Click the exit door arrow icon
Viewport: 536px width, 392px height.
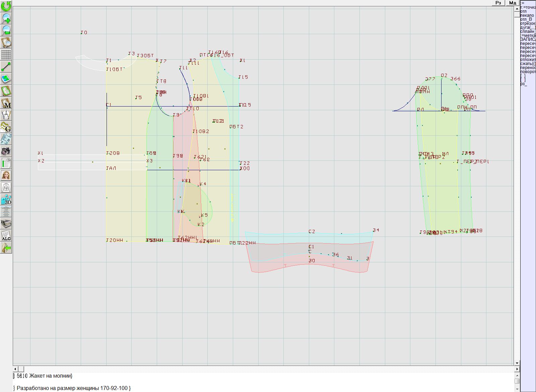[x=6, y=248]
